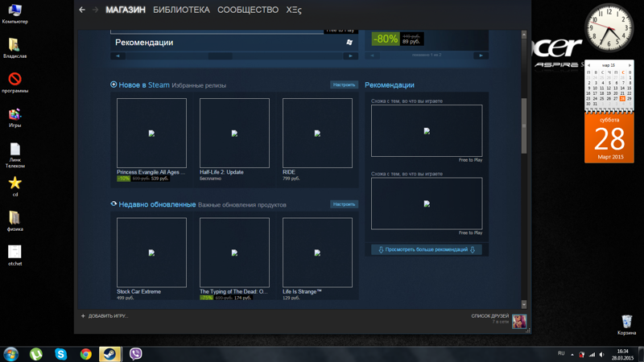644x362 pixels.
Task: Click the Life Is Strange™ title
Action: [302, 291]
